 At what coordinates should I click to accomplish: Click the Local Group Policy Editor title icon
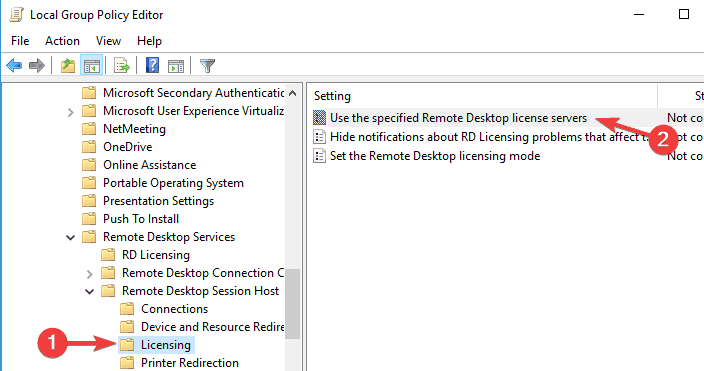[16, 15]
